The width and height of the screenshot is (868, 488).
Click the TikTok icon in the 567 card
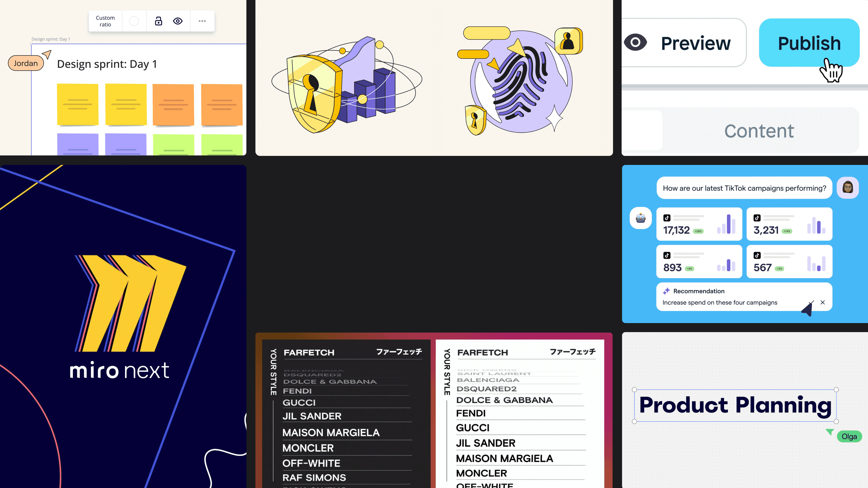click(757, 255)
